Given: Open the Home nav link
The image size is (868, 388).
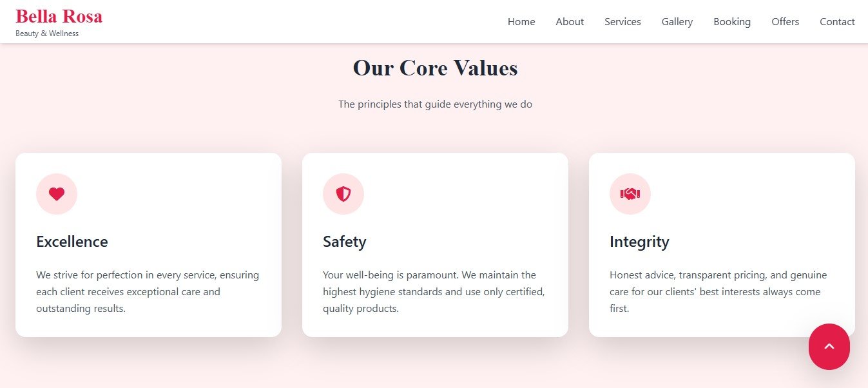Looking at the screenshot, I should tap(521, 22).
